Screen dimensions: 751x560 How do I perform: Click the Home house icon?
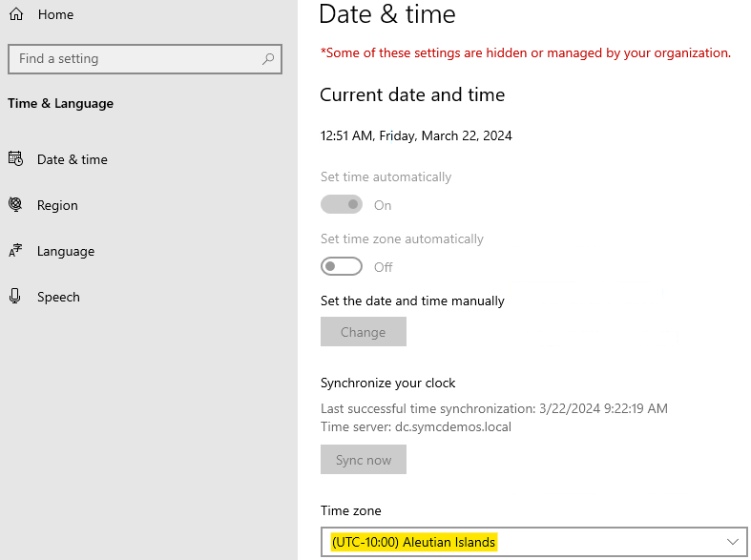(15, 14)
